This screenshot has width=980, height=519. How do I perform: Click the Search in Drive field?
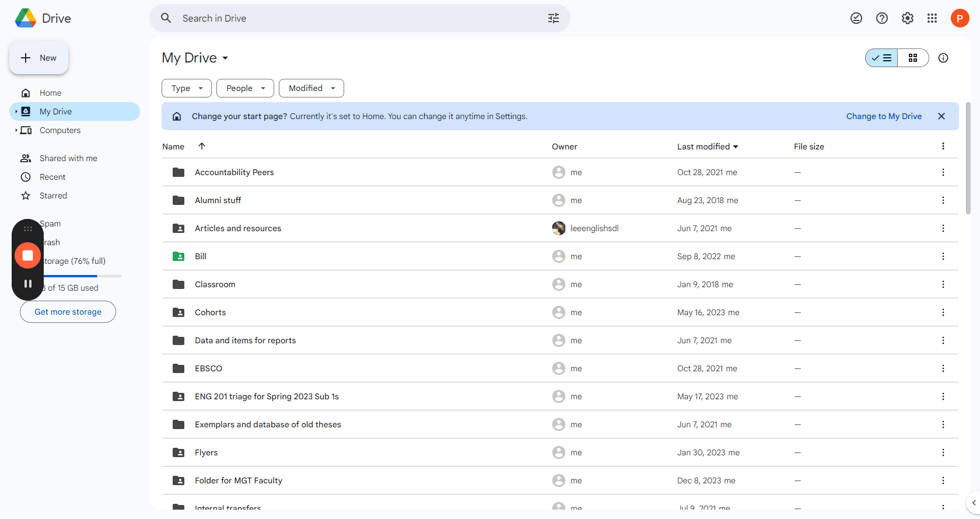360,18
